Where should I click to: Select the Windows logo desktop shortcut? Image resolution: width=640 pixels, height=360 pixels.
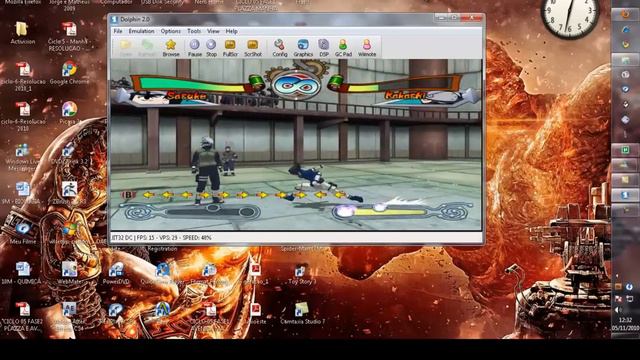[69, 233]
